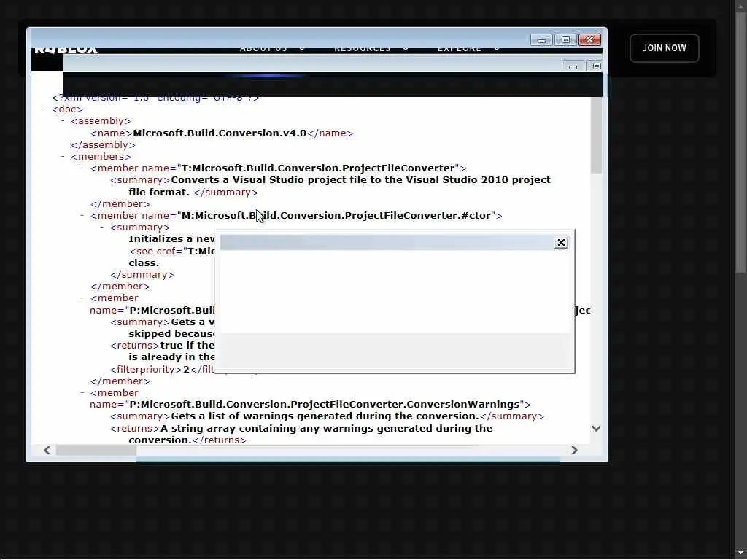Click the 'Initializes a new' text line
747x560 pixels.
coord(172,239)
